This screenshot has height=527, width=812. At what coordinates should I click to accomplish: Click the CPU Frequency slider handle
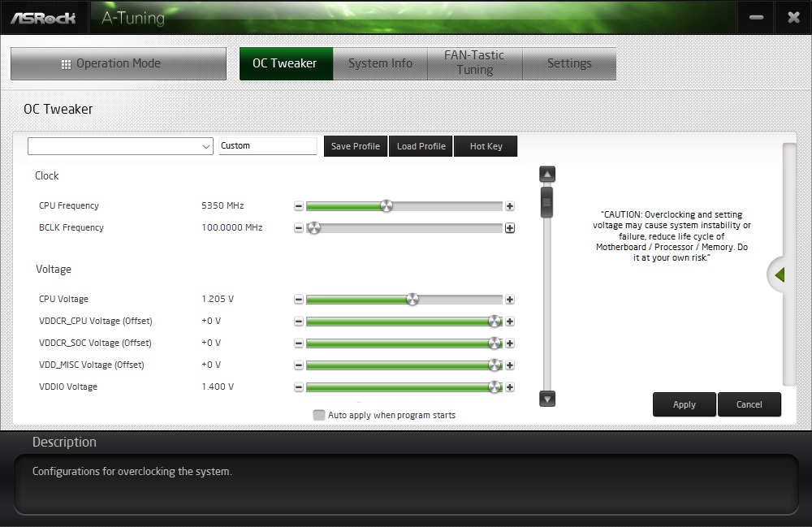tap(387, 206)
